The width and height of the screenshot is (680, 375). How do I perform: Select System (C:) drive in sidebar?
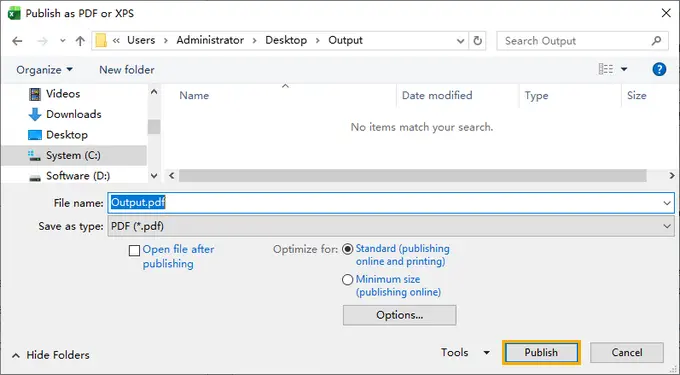(74, 155)
